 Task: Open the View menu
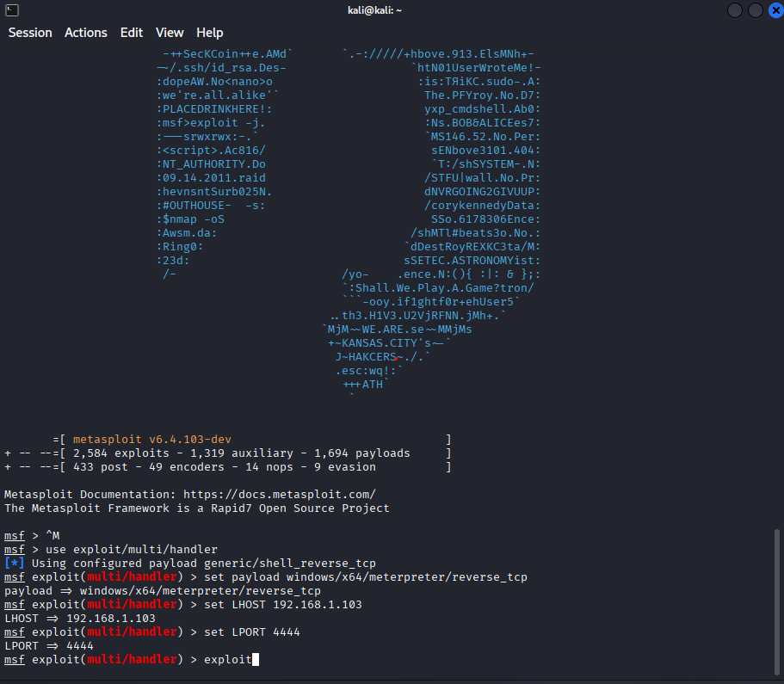click(170, 33)
